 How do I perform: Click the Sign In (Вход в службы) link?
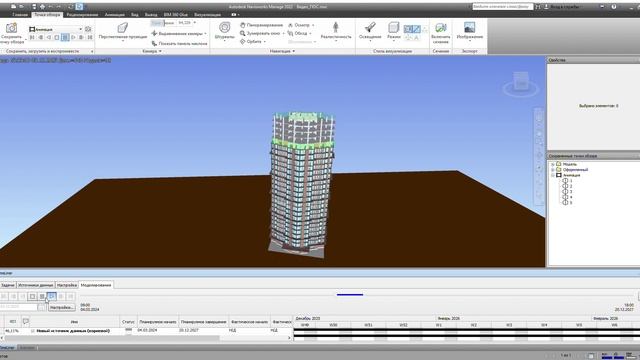pyautogui.click(x=564, y=7)
